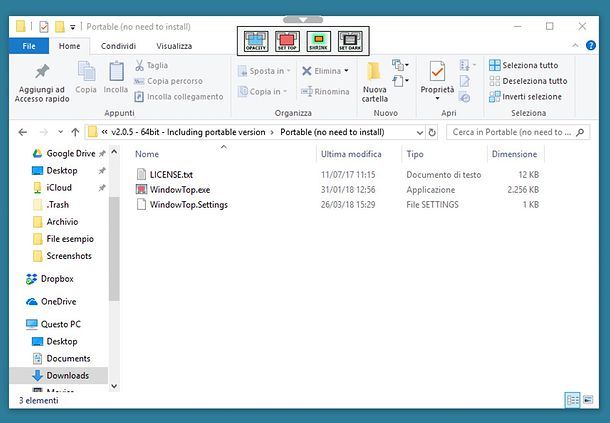Image resolution: width=610 pixels, height=423 pixels.
Task: Switch to details view icon in status bar
Action: [x=572, y=400]
